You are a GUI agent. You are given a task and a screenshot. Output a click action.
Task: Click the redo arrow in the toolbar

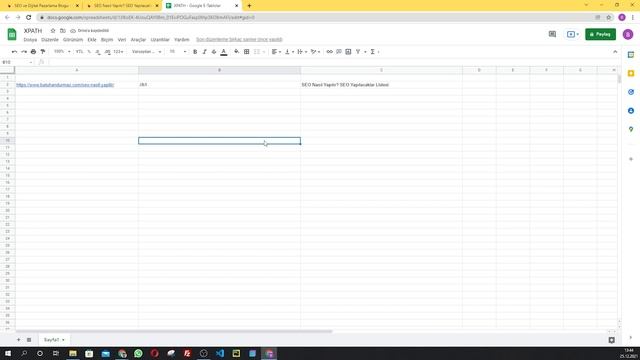(x=24, y=52)
